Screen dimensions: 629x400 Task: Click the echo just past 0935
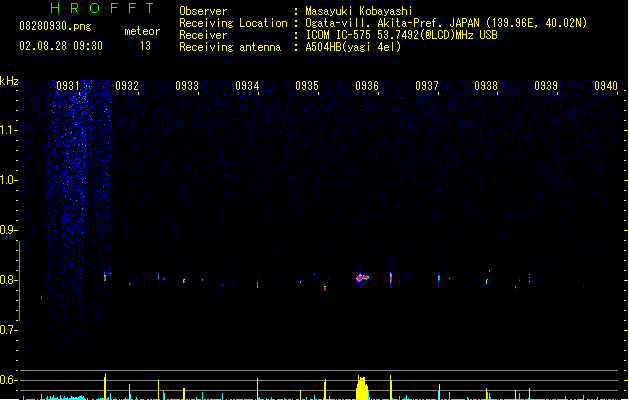point(325,287)
